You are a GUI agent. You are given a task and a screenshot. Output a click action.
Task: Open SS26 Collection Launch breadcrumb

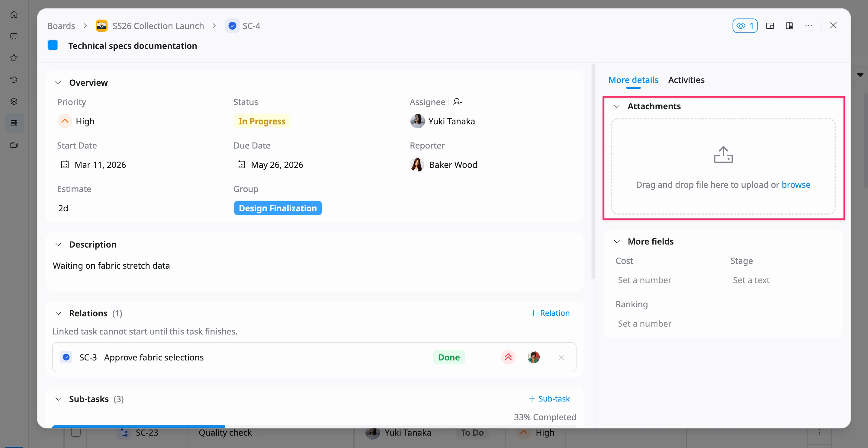[x=158, y=26]
